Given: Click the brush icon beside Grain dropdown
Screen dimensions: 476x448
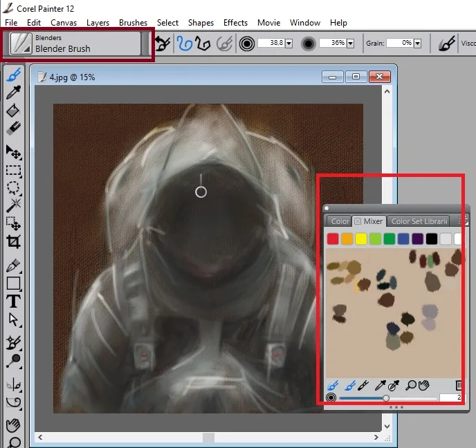Looking at the screenshot, I should [447, 44].
